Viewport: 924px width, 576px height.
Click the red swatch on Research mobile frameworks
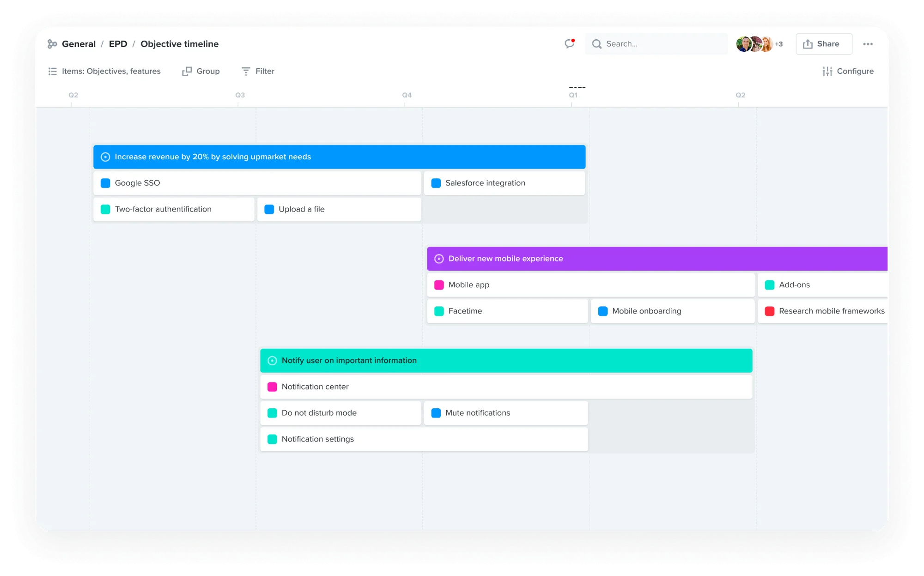[x=770, y=311]
